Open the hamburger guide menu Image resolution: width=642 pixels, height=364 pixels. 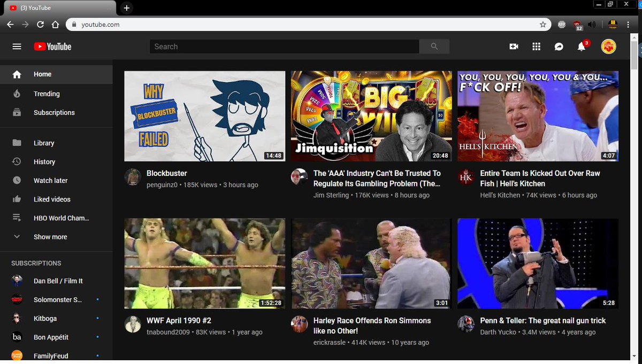(17, 47)
